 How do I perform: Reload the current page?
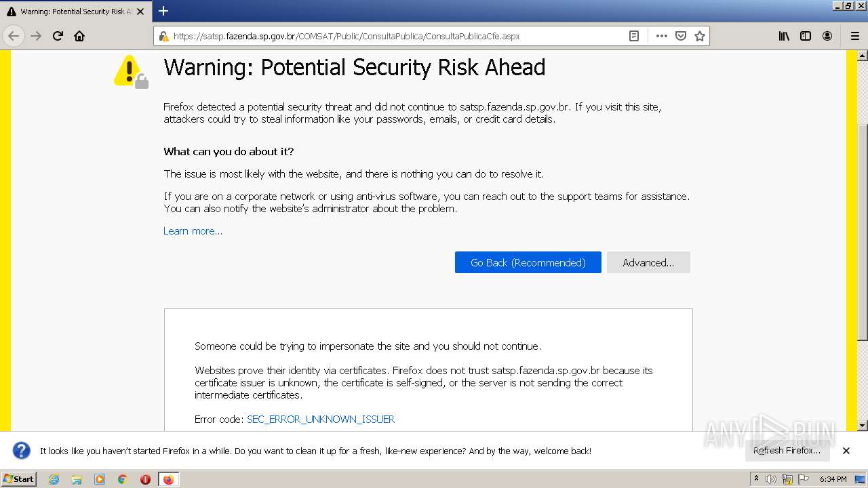point(58,36)
